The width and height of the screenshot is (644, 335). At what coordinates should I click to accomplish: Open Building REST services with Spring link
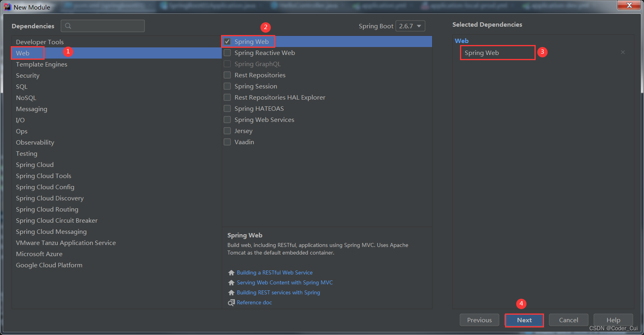coord(278,292)
